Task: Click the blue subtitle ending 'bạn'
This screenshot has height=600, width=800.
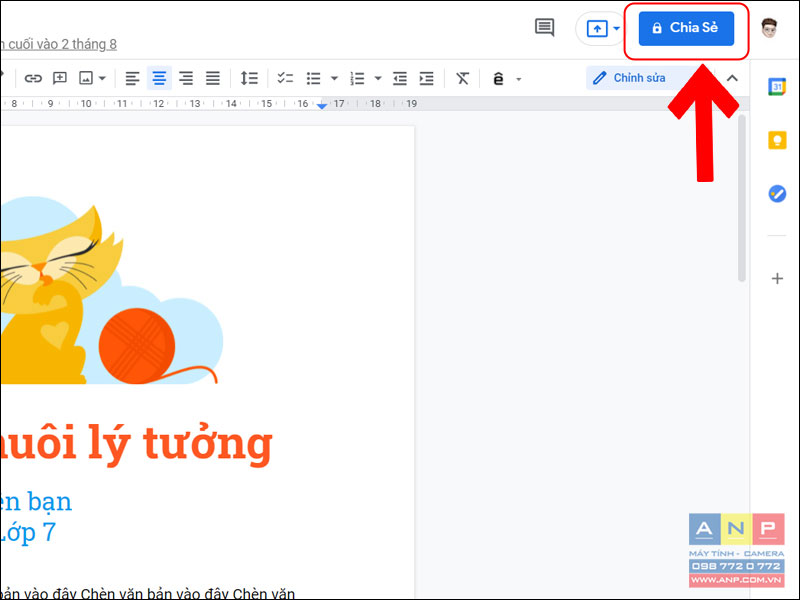Action: point(49,502)
